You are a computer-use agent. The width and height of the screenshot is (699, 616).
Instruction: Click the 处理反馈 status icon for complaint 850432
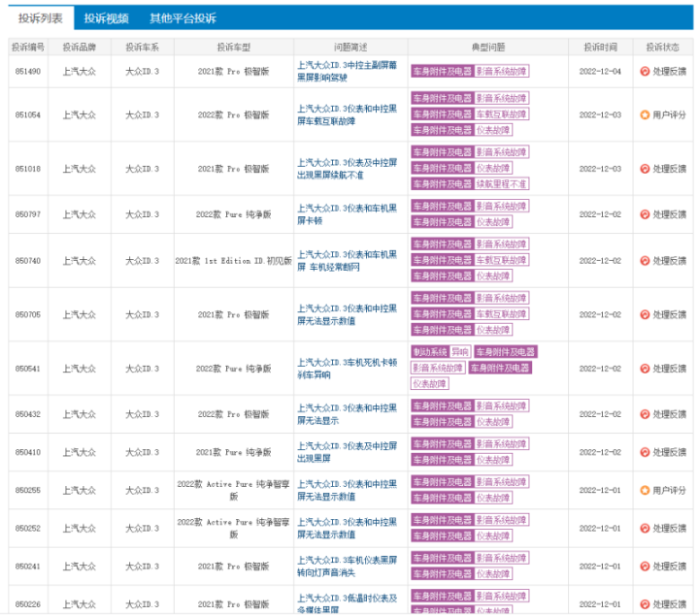click(x=645, y=414)
